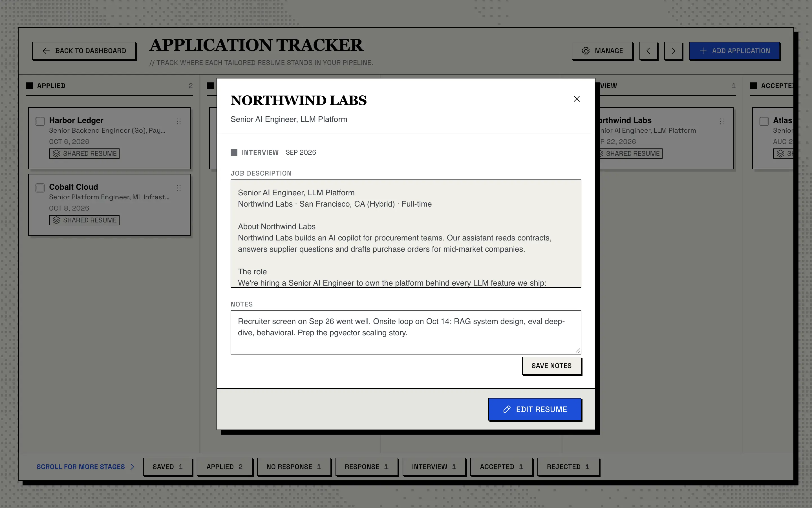The height and width of the screenshot is (508, 812).
Task: Click shared resume layers icon on Harbor Ledger
Action: (56, 154)
